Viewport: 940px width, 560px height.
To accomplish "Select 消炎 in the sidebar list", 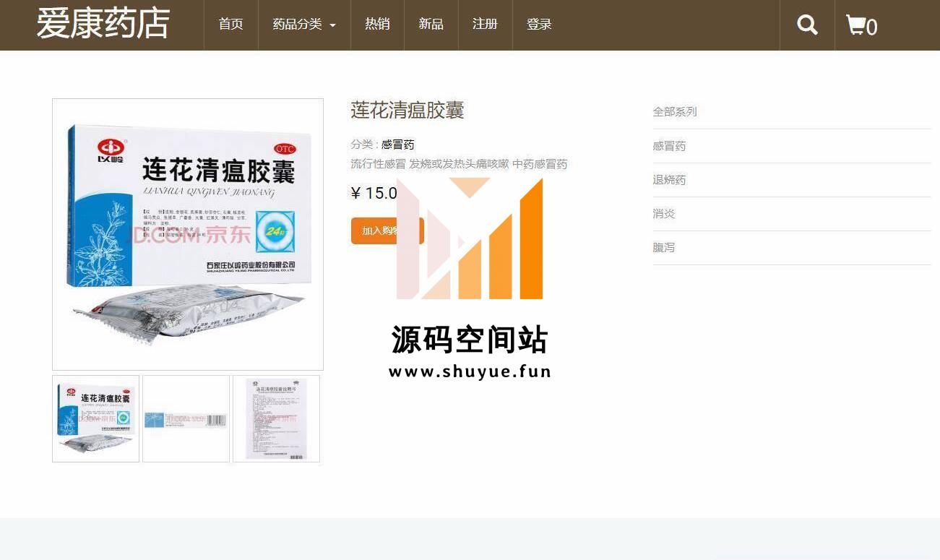I will [664, 214].
